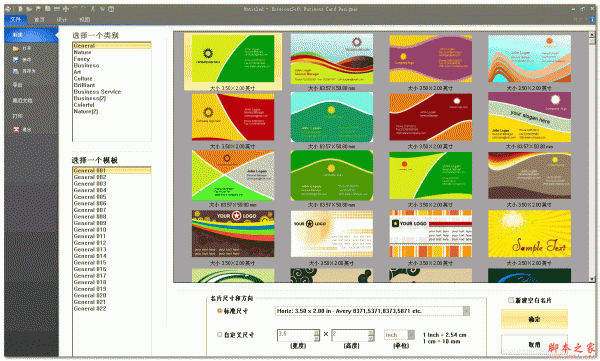Pick the orange striped YOUR LOGO card thumbnail
The width and height of the screenshot is (600, 361).
tap(430, 234)
